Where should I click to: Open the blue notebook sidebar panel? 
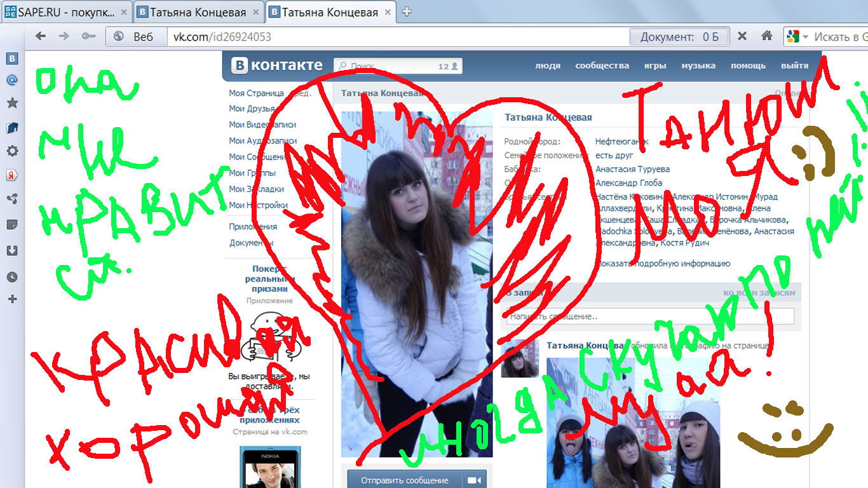[12, 128]
